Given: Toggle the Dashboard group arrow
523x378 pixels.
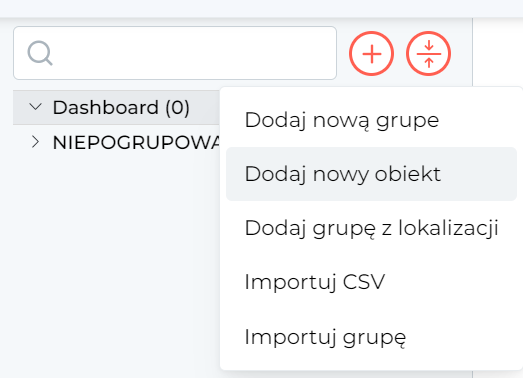Looking at the screenshot, I should click(35, 107).
